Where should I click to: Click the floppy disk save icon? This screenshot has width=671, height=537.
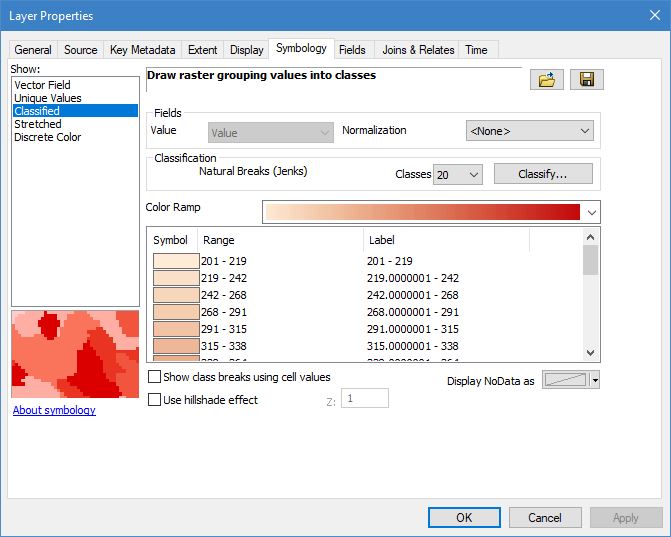point(587,80)
